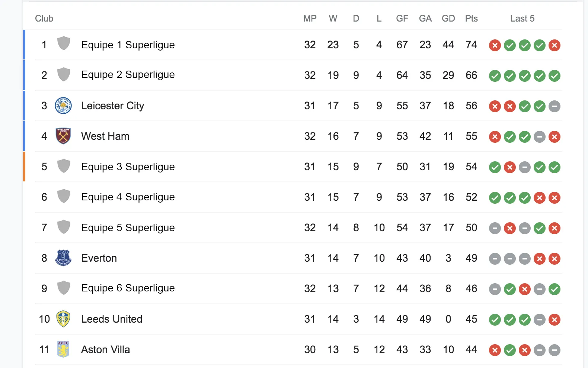Image resolution: width=588 pixels, height=368 pixels.
Task: Click the Leeds United club crest
Action: (63, 319)
